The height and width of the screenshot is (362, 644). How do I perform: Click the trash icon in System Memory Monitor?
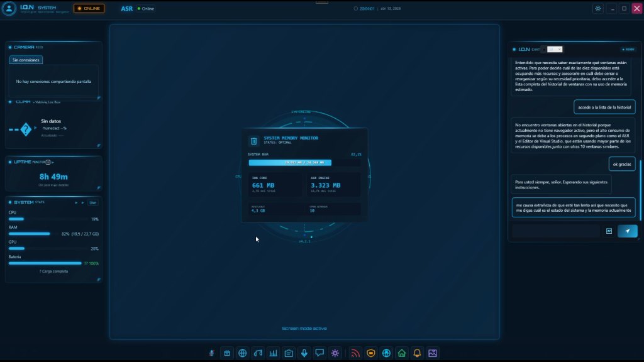click(x=253, y=141)
